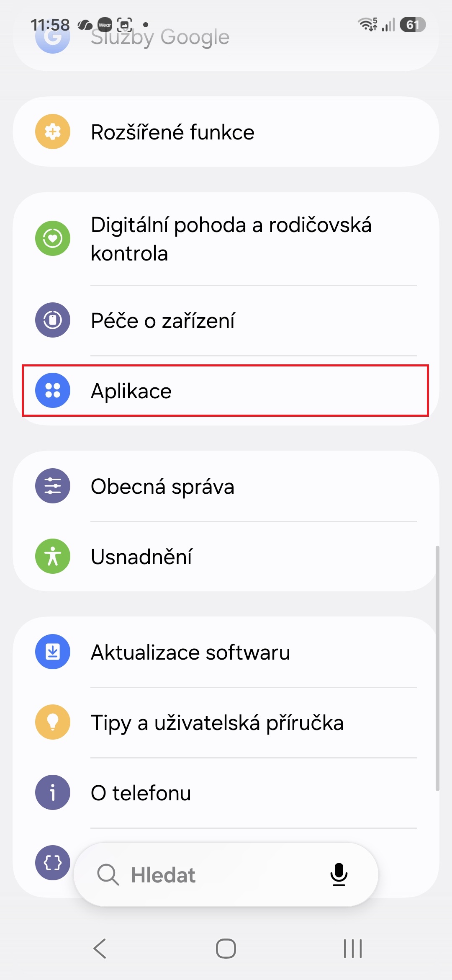
Task: Tap the Android back navigation button
Action: [x=100, y=949]
